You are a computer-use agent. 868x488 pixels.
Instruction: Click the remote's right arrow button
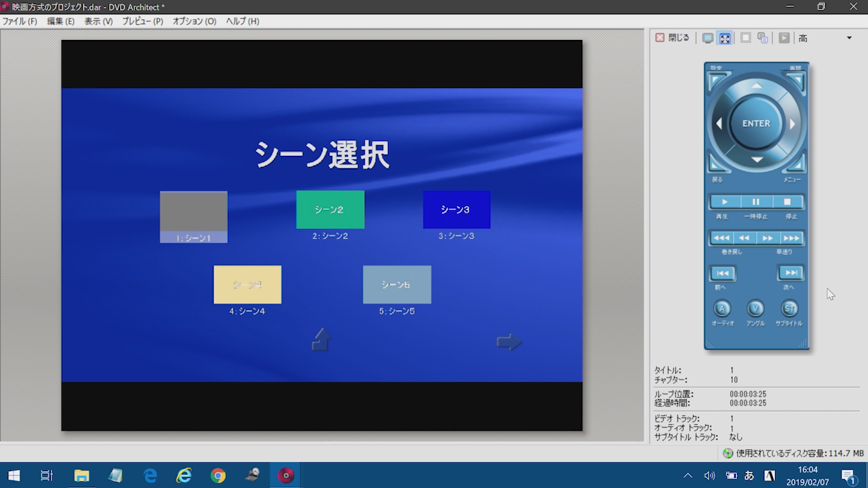click(791, 124)
